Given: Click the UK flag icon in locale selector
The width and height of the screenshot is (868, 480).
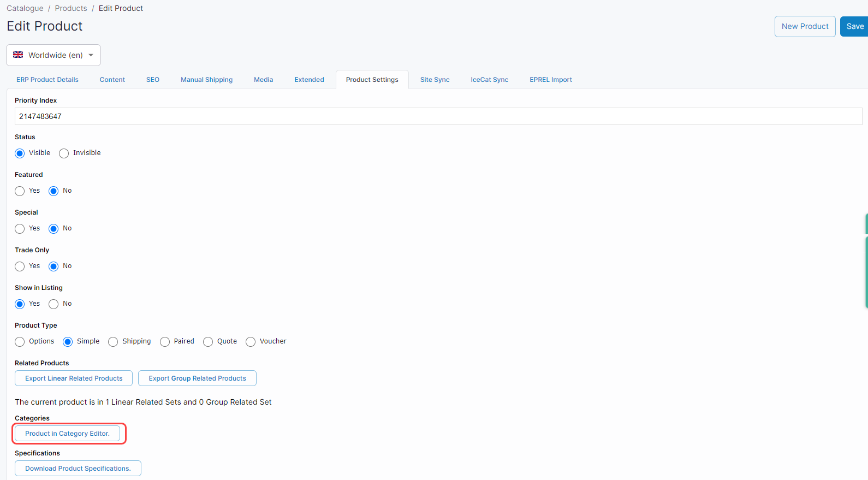Looking at the screenshot, I should coord(18,55).
